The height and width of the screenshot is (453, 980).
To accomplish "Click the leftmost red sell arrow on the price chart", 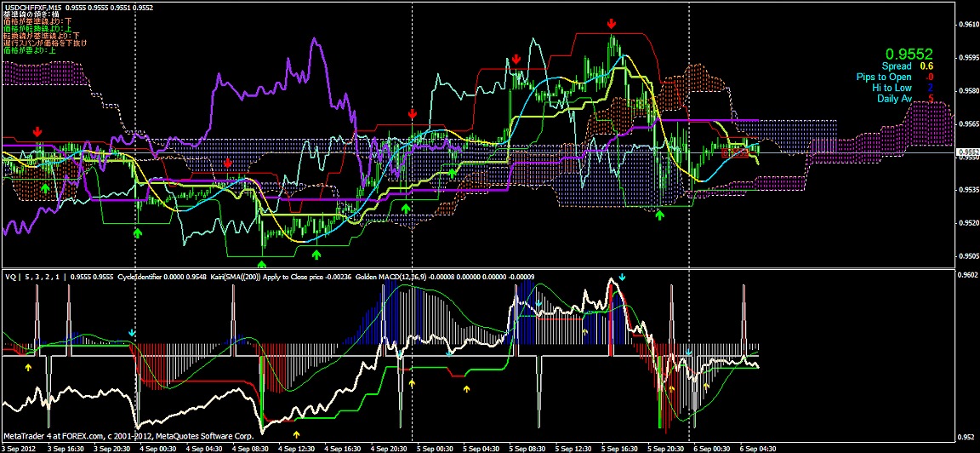I will [x=37, y=132].
